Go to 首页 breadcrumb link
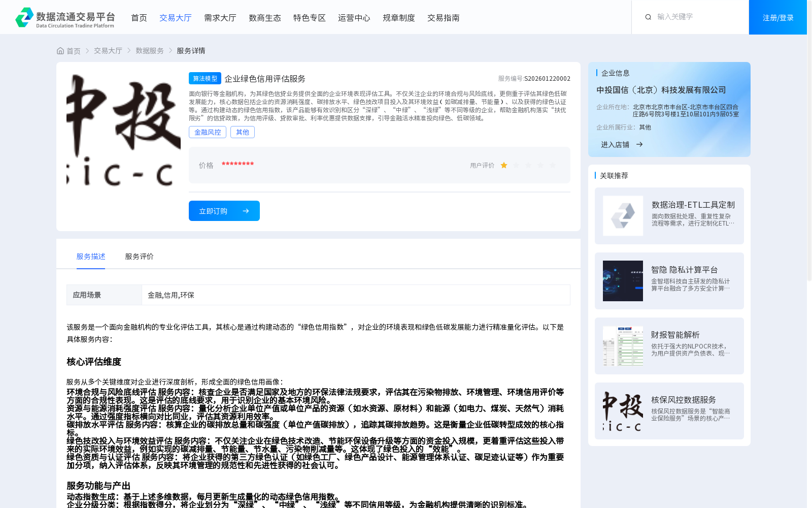 point(74,51)
